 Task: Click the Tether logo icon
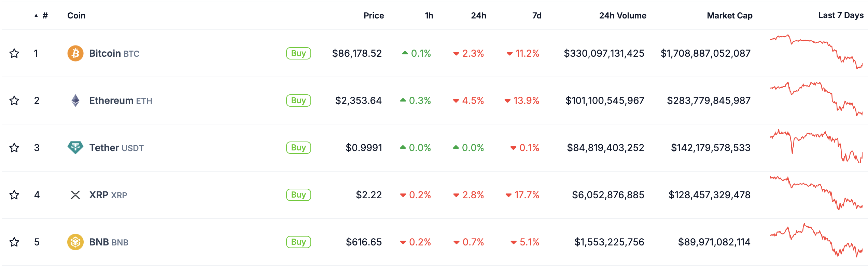coord(75,148)
